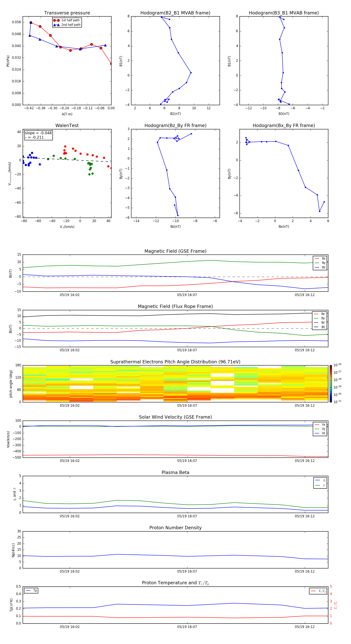Click the 'Hodogram(Bx_By FR frame)' title
Screen dimensions: 351x644
(284, 125)
